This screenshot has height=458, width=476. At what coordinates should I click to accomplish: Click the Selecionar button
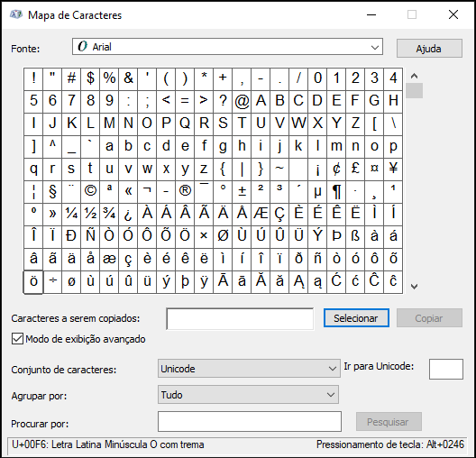point(356,318)
